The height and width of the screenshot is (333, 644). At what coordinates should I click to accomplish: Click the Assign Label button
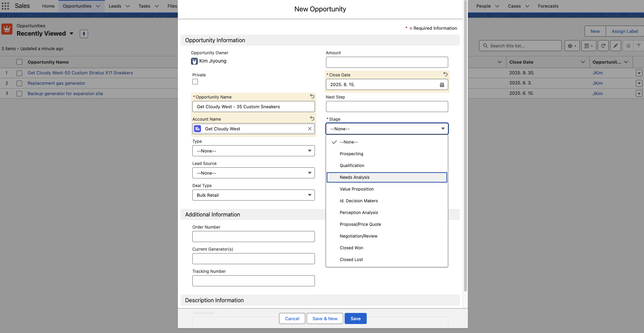[625, 31]
